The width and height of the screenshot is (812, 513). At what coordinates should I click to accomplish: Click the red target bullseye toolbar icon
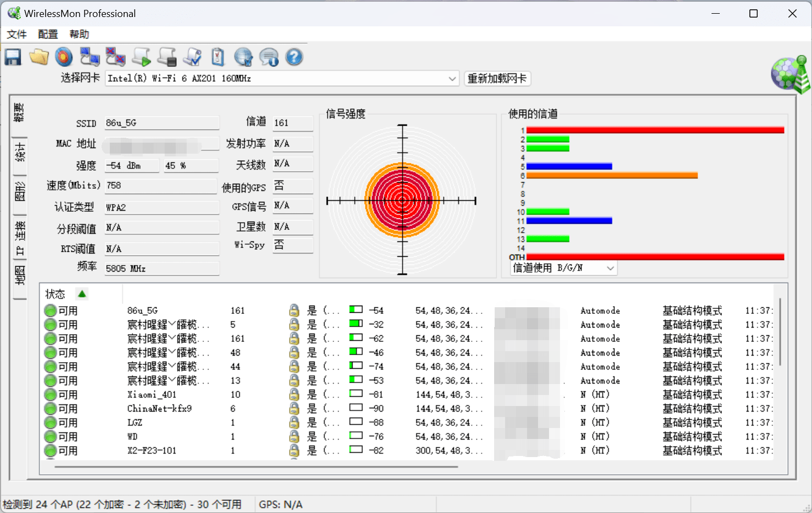pos(64,57)
